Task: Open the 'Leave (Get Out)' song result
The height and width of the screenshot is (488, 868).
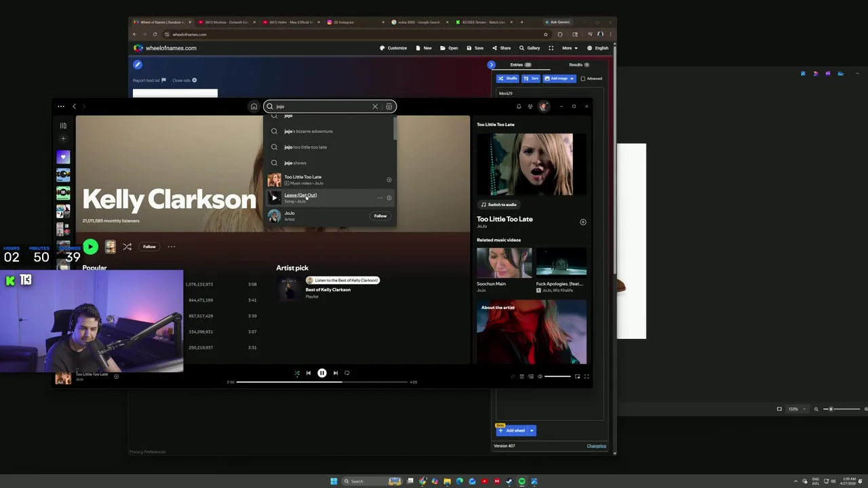Action: [x=300, y=195]
